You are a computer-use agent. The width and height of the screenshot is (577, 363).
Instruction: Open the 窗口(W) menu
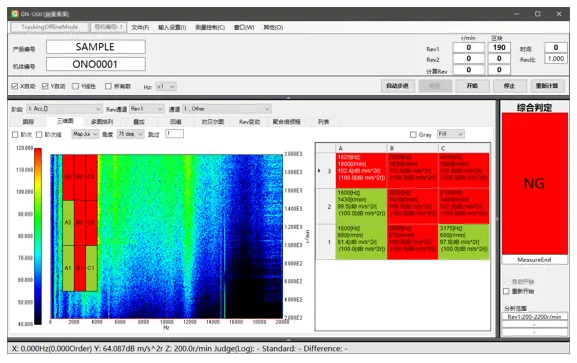(244, 28)
